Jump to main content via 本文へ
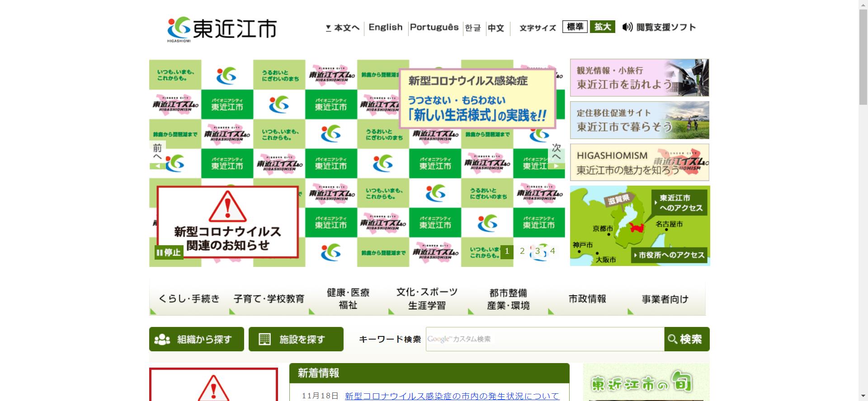The image size is (868, 401). click(x=342, y=28)
